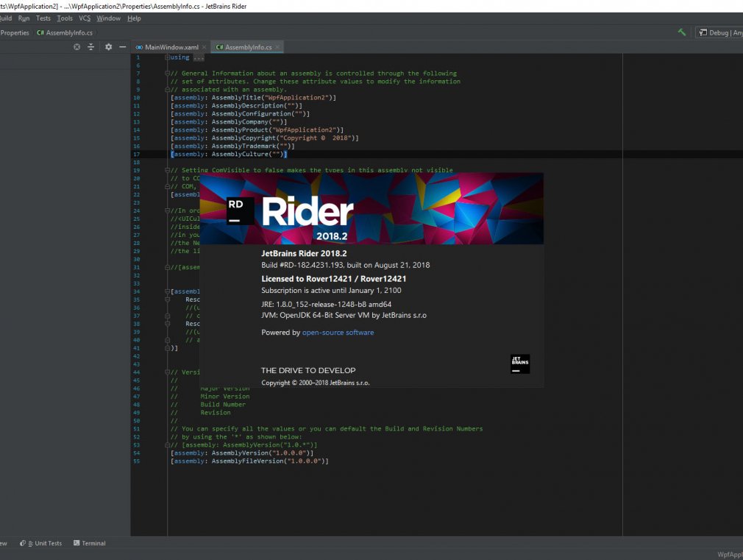The image size is (743, 560).
Task: Open the VCS menu
Action: (x=85, y=18)
